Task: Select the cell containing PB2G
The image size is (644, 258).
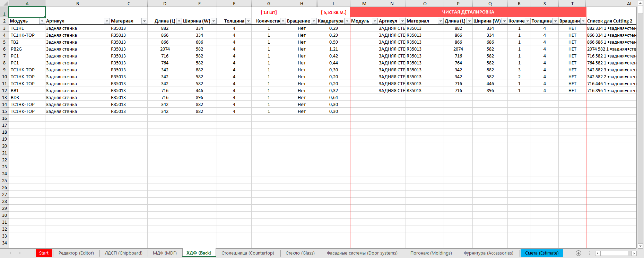Action: (x=27, y=49)
